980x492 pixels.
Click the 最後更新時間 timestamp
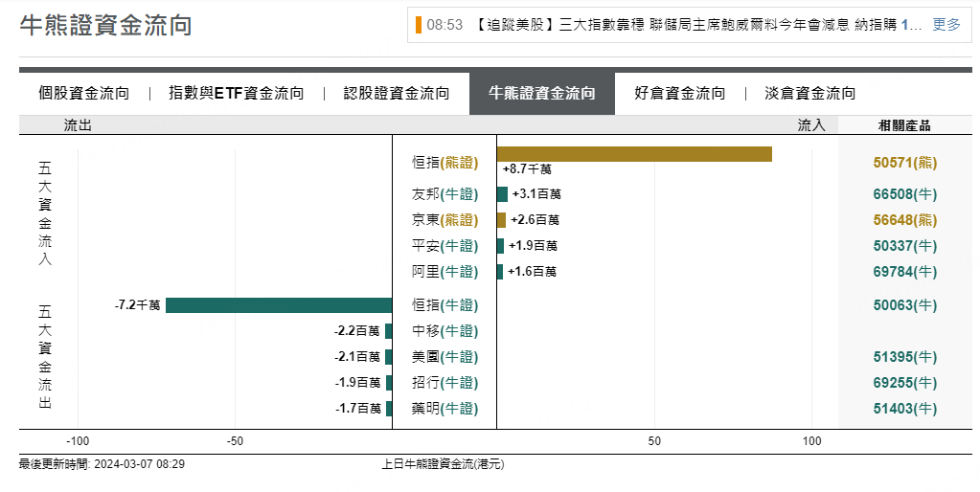(x=102, y=464)
